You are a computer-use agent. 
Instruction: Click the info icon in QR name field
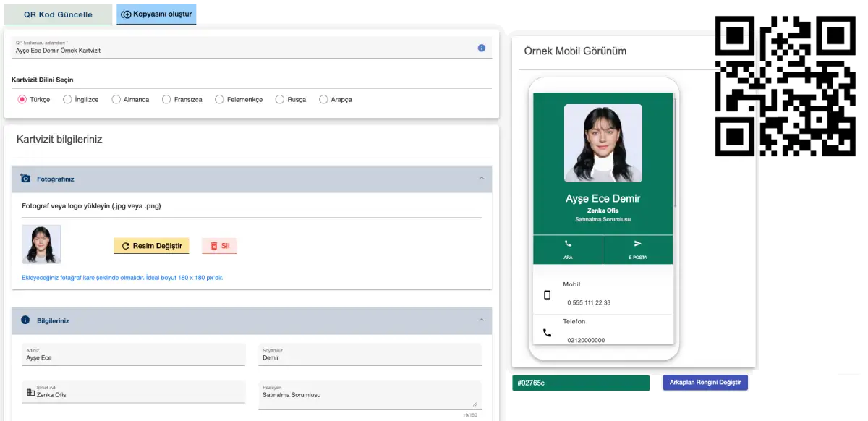coord(482,48)
